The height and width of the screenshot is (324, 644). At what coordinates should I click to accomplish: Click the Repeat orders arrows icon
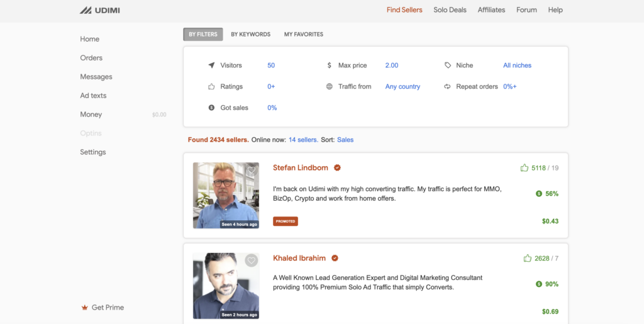[x=448, y=87]
